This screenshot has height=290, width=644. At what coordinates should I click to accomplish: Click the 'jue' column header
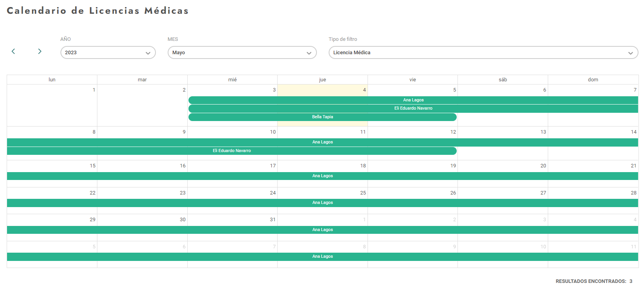322,80
